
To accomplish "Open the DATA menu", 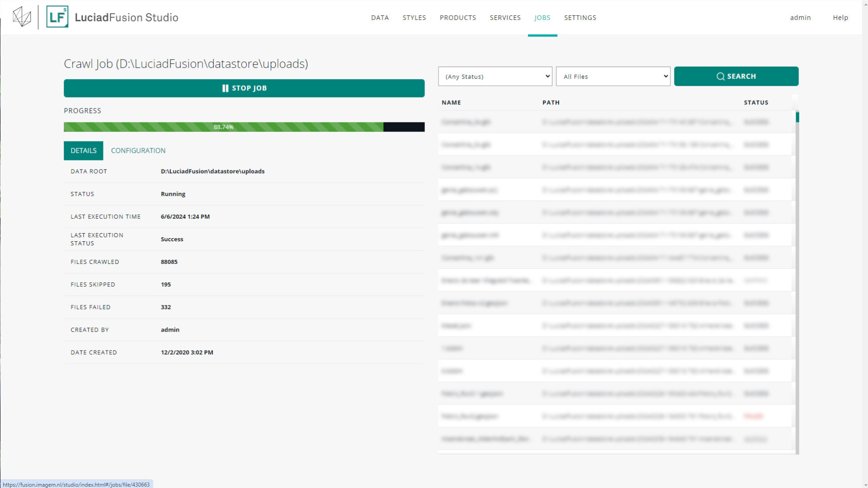I will click(x=380, y=18).
